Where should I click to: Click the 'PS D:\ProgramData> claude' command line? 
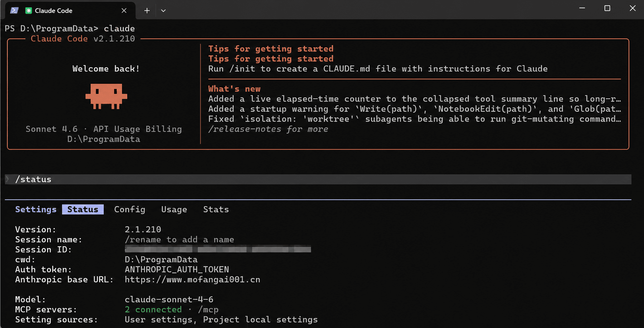70,29
